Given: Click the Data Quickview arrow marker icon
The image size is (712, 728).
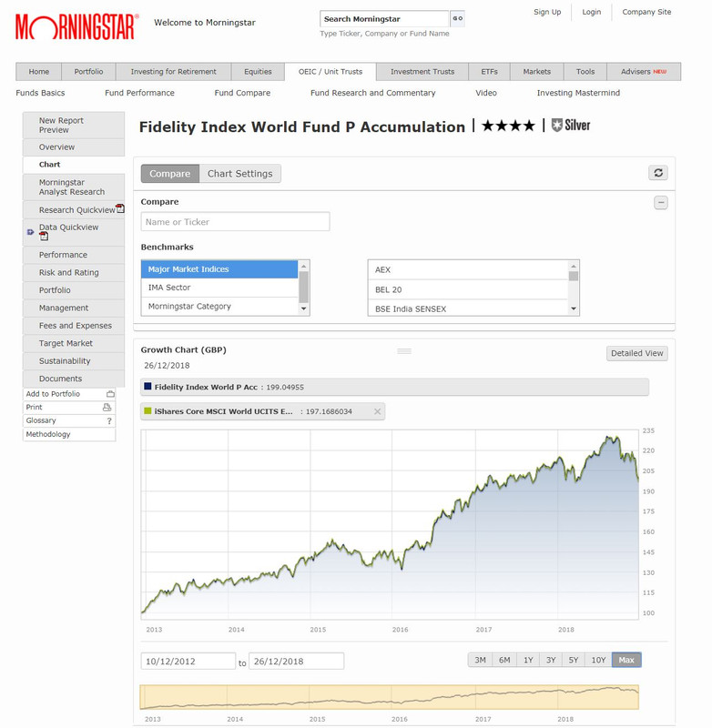Looking at the screenshot, I should (x=31, y=232).
